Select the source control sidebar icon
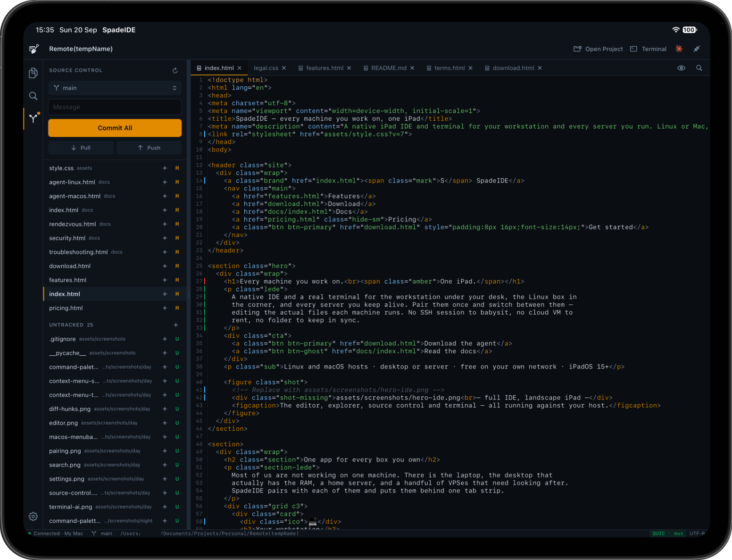The image size is (732, 560). pyautogui.click(x=33, y=118)
